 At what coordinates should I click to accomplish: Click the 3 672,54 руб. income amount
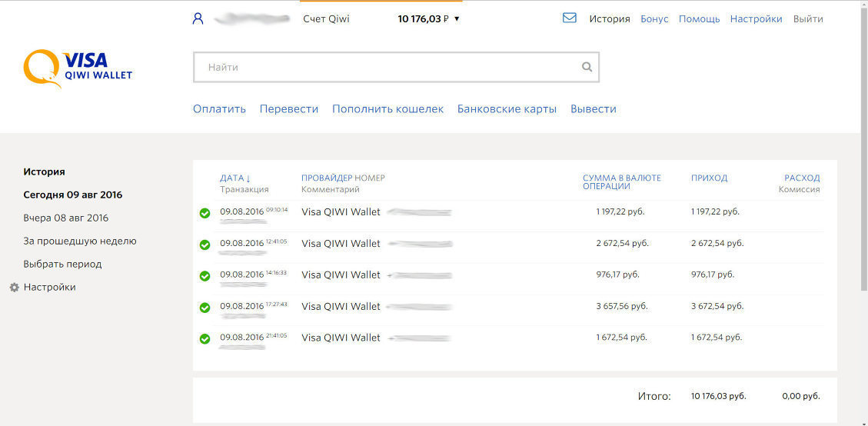click(x=717, y=306)
